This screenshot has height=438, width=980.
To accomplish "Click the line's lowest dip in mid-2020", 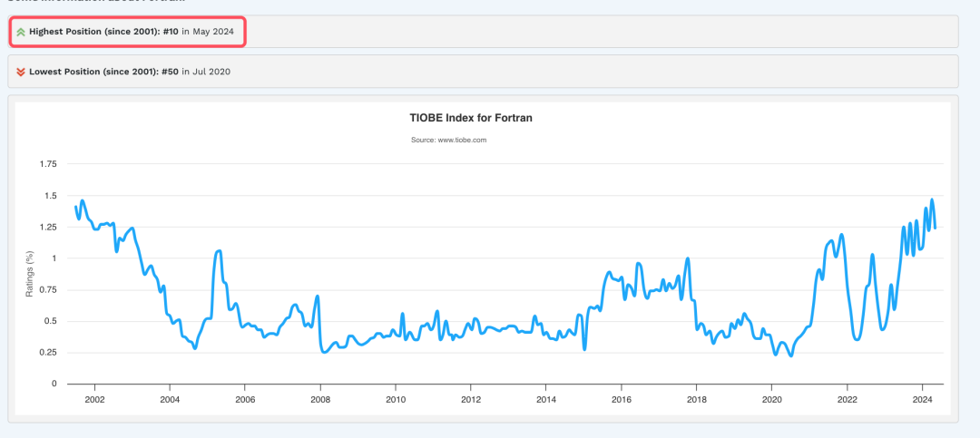I will coord(790,355).
